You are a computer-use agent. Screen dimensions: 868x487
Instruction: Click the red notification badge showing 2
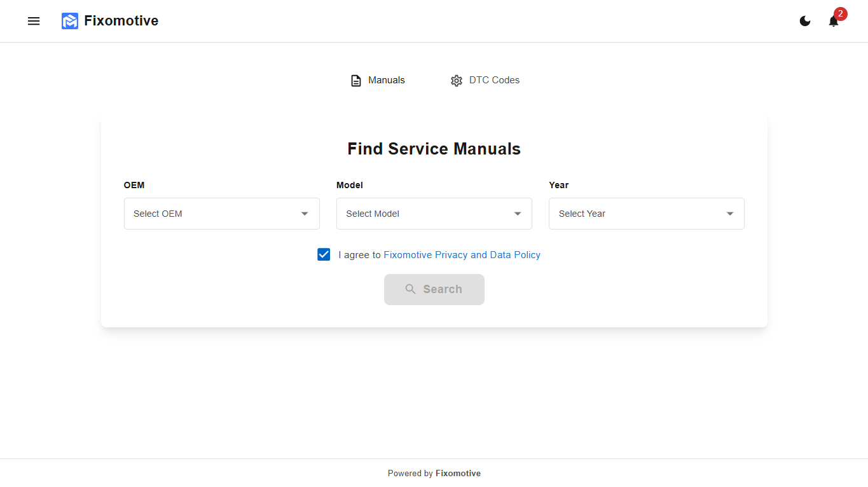point(840,13)
